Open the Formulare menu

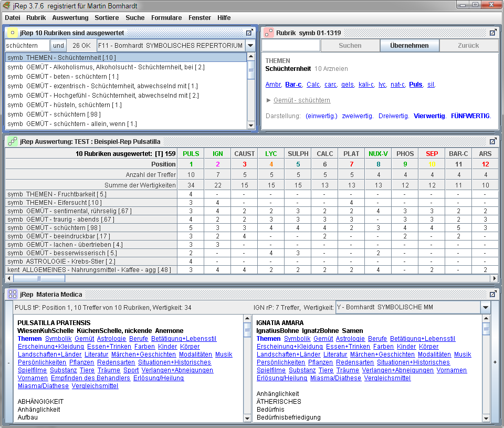point(166,18)
